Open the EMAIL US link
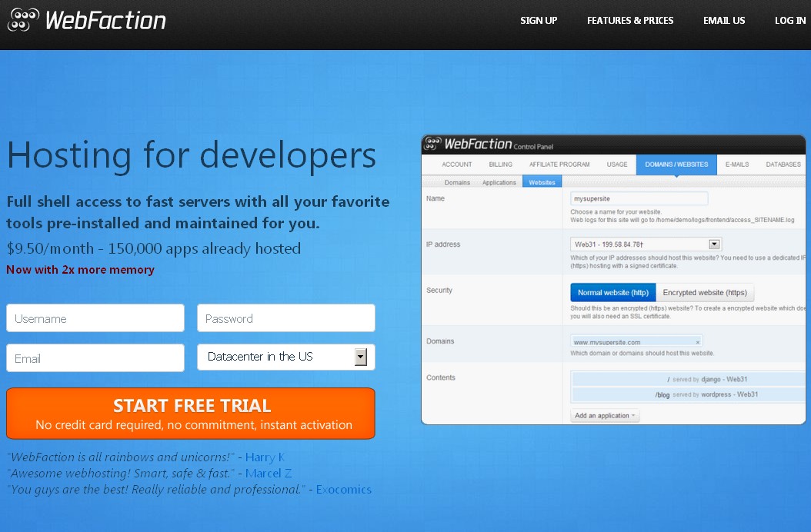Image resolution: width=811 pixels, height=532 pixels. 724,21
